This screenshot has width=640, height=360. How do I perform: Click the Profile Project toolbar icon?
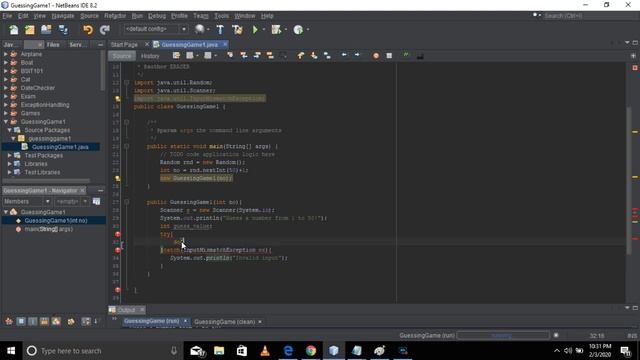point(298,29)
